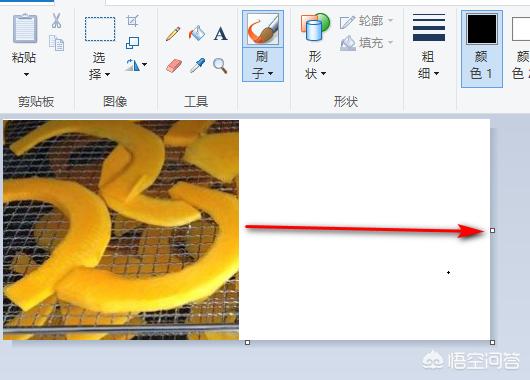The width and height of the screenshot is (530, 380).
Task: Click the rectangular Select tool icon
Action: (x=100, y=29)
